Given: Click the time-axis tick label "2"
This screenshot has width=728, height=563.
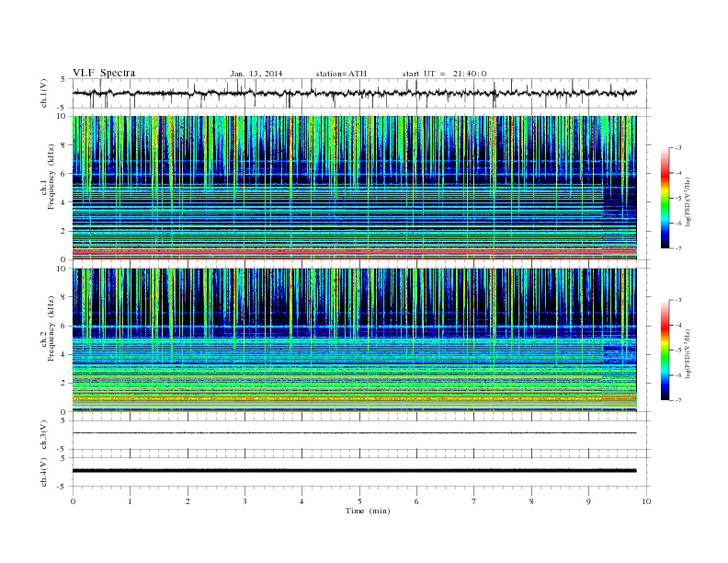Looking at the screenshot, I should click(188, 501).
